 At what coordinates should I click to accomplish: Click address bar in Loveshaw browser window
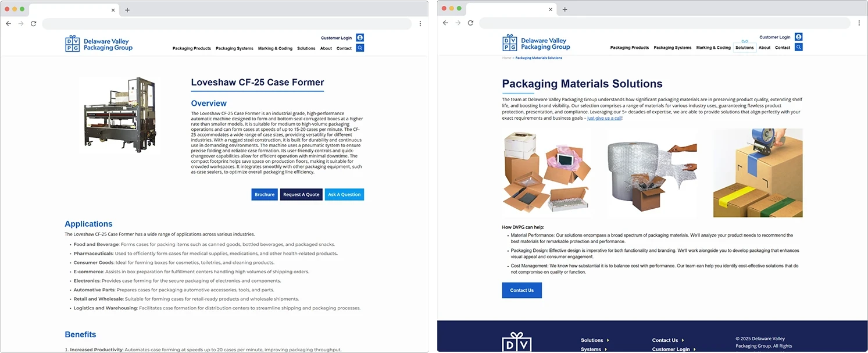coord(227,24)
